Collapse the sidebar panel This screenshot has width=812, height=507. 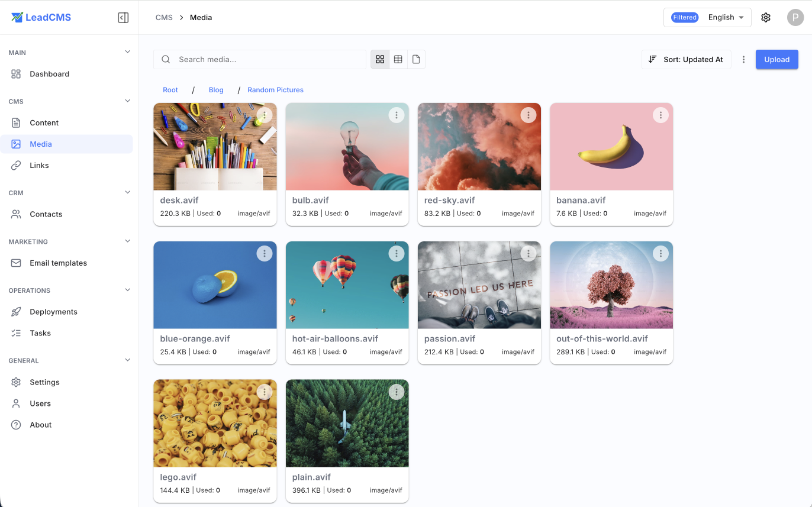pyautogui.click(x=123, y=17)
